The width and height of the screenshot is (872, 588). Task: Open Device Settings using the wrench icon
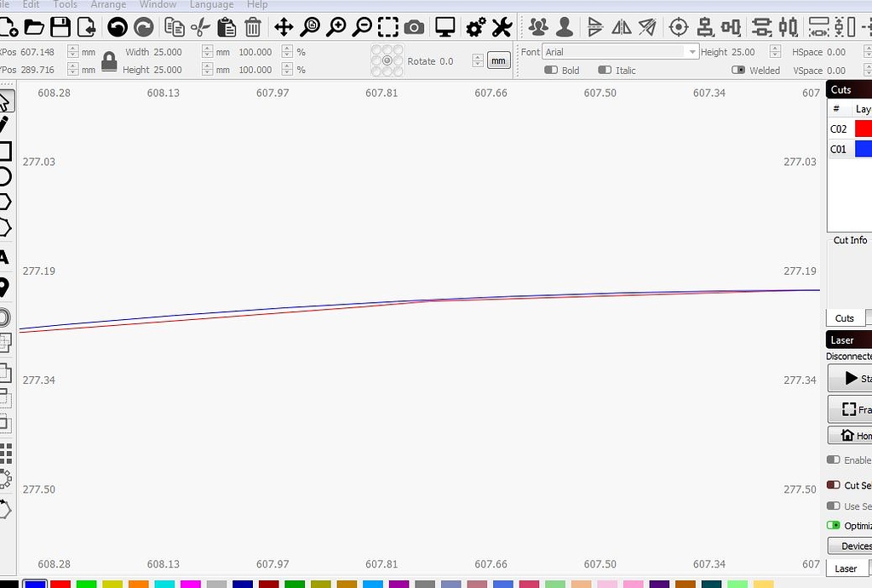pyautogui.click(x=502, y=26)
